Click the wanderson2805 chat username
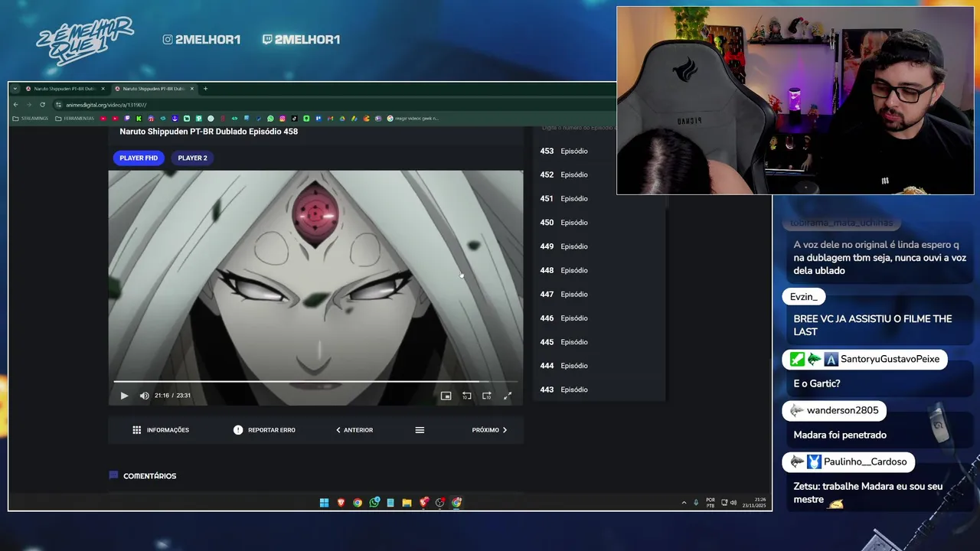This screenshot has width=980, height=551. [842, 410]
